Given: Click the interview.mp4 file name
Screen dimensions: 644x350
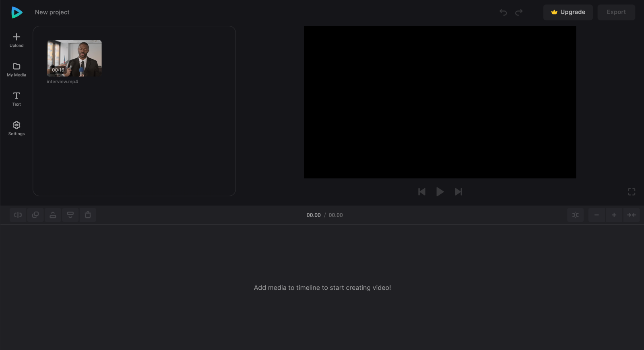Looking at the screenshot, I should click(62, 82).
